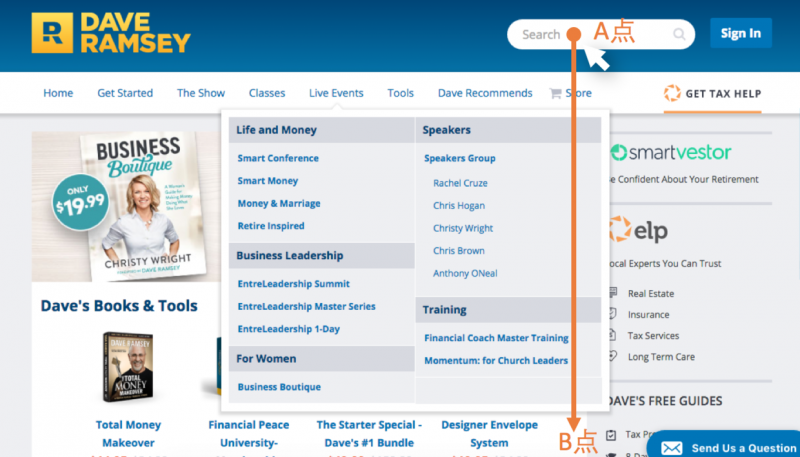Screen dimensions: 800x457
Task: Click the ELP Insurance link
Action: (648, 314)
